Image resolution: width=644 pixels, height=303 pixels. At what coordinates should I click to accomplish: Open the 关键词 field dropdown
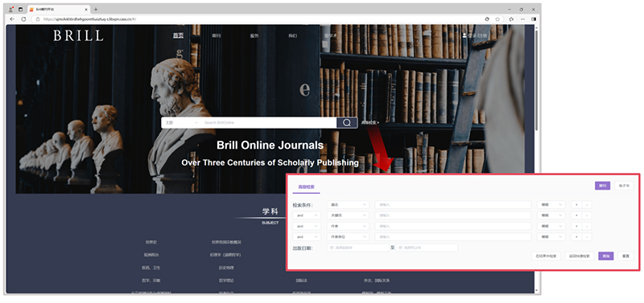click(x=348, y=215)
